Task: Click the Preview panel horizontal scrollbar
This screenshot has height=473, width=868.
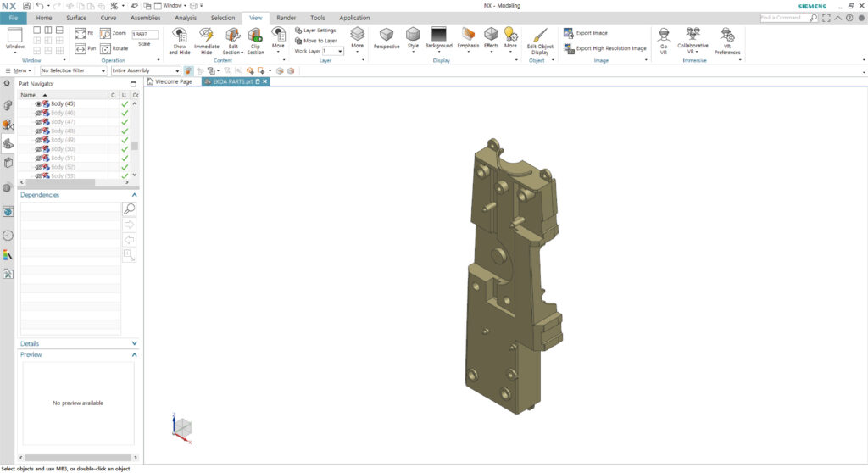Action: [x=78, y=458]
